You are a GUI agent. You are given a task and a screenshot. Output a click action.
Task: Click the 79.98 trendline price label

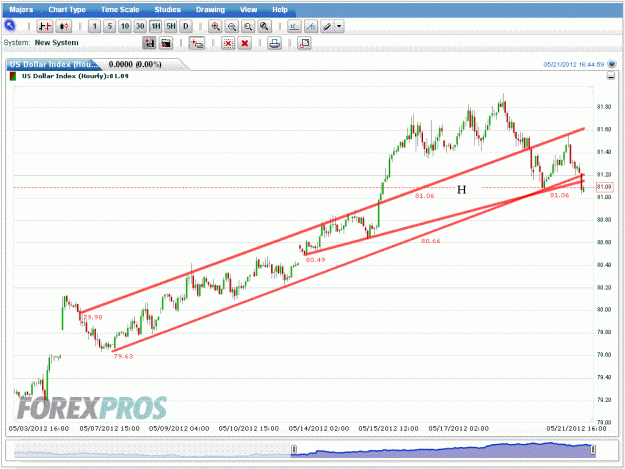pyautogui.click(x=92, y=317)
